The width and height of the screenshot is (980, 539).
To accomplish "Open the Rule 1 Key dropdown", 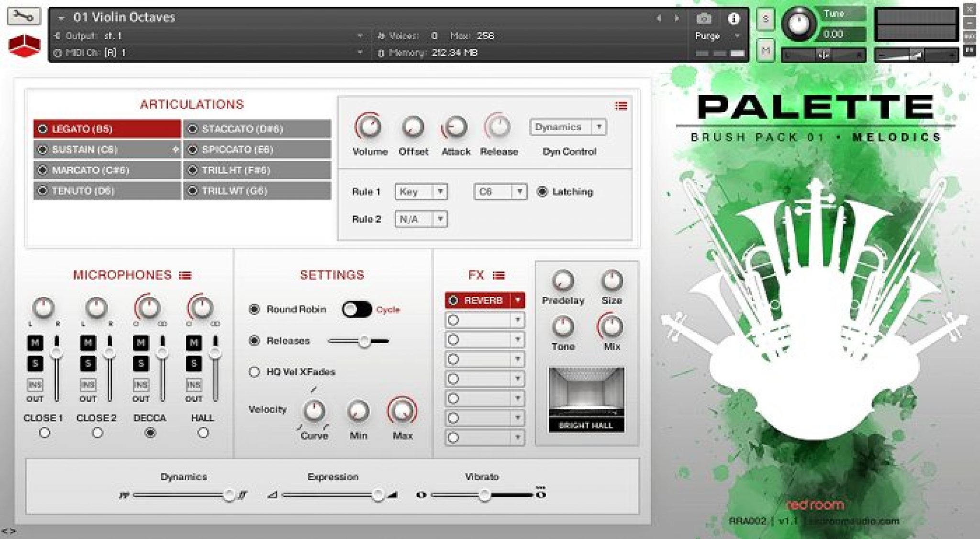I will (x=420, y=192).
